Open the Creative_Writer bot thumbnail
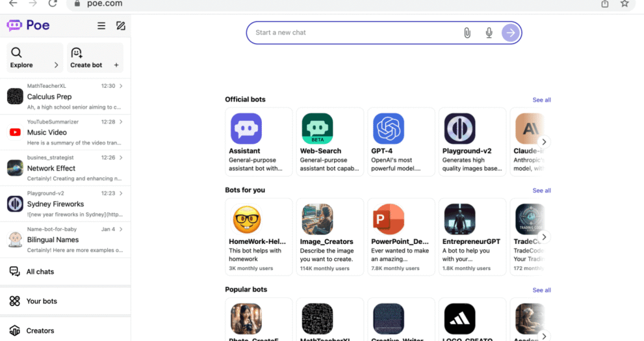Screen dimensions: 644x341 pyautogui.click(x=389, y=319)
